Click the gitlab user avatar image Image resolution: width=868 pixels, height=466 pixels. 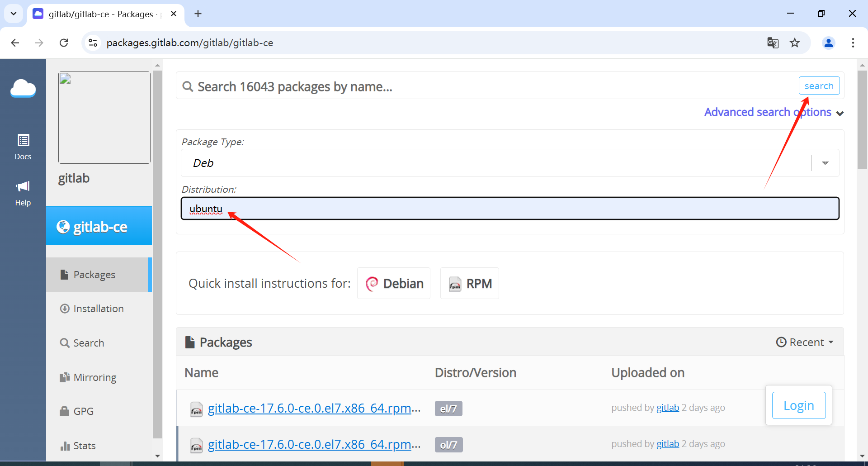click(x=104, y=118)
